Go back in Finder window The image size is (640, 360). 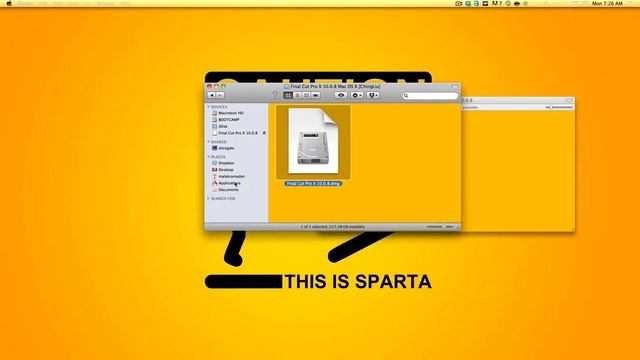click(x=211, y=95)
